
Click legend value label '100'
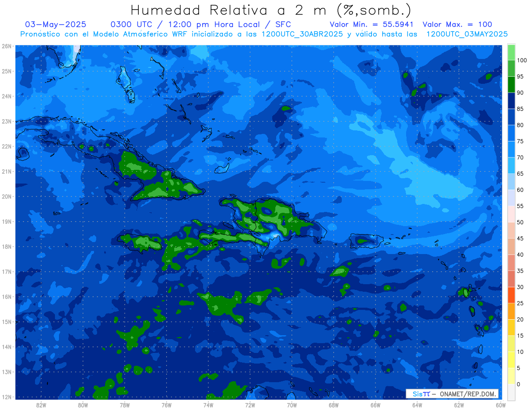point(522,60)
